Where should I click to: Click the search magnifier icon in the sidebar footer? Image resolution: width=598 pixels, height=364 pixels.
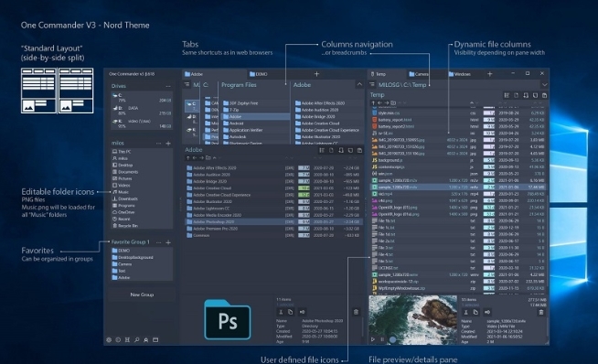tap(136, 339)
